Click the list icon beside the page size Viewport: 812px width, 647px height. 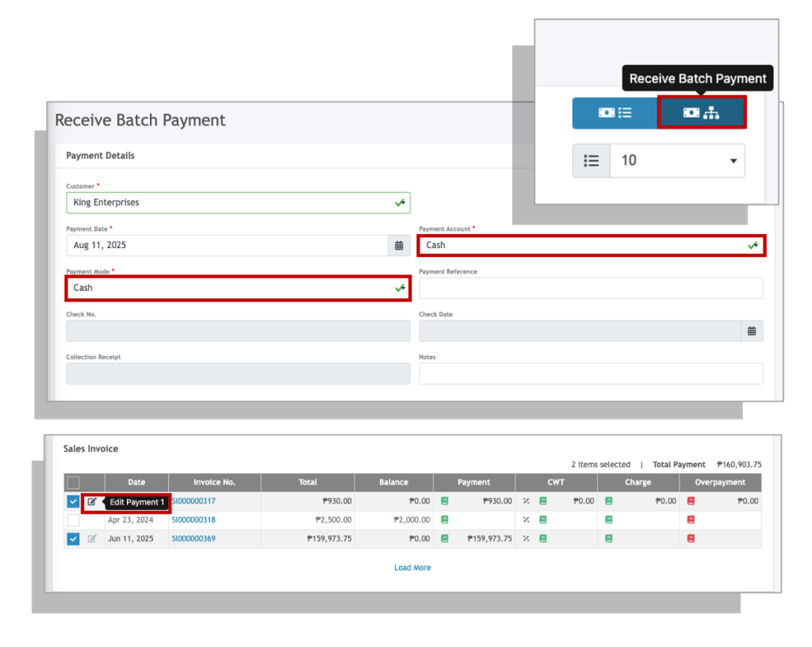pyautogui.click(x=592, y=161)
